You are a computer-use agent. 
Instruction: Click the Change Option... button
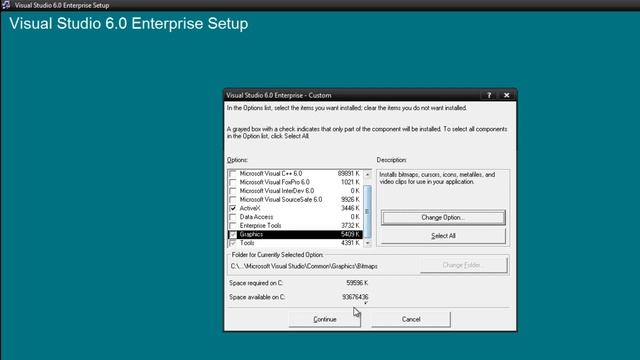[443, 218]
